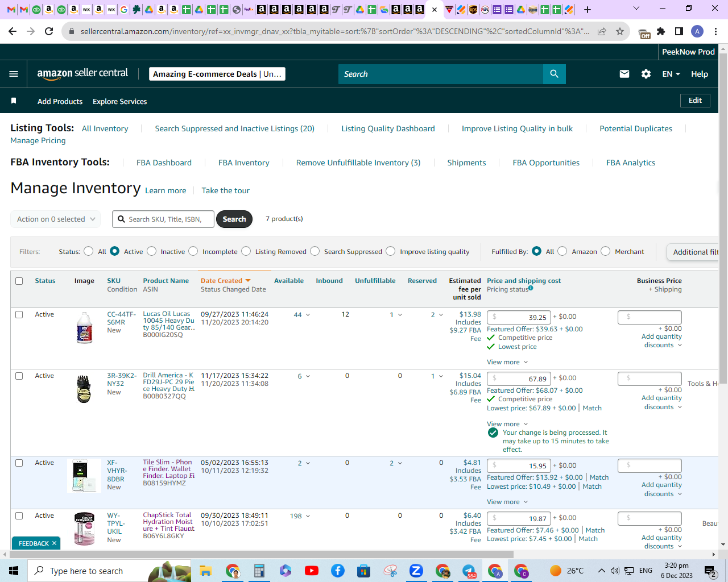Image resolution: width=728 pixels, height=582 pixels.
Task: Click the Add Products link
Action: 60,101
